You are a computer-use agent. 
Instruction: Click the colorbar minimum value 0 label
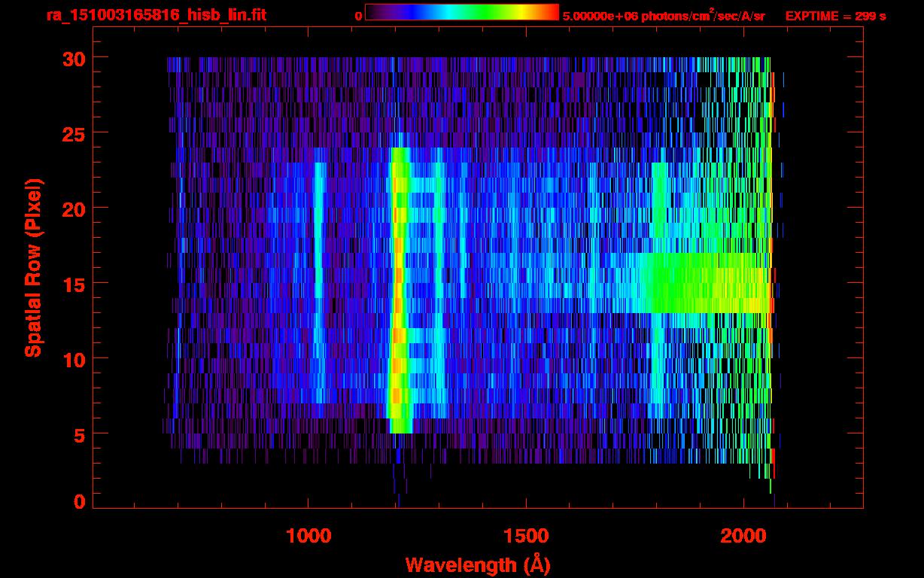tap(358, 16)
